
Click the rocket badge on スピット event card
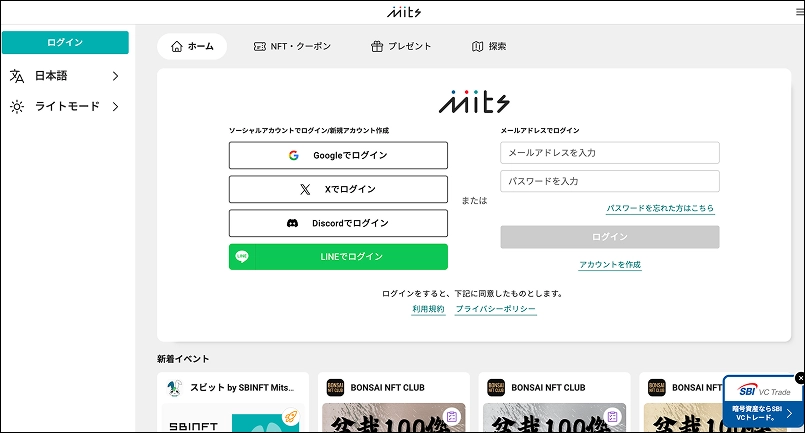[x=290, y=418]
